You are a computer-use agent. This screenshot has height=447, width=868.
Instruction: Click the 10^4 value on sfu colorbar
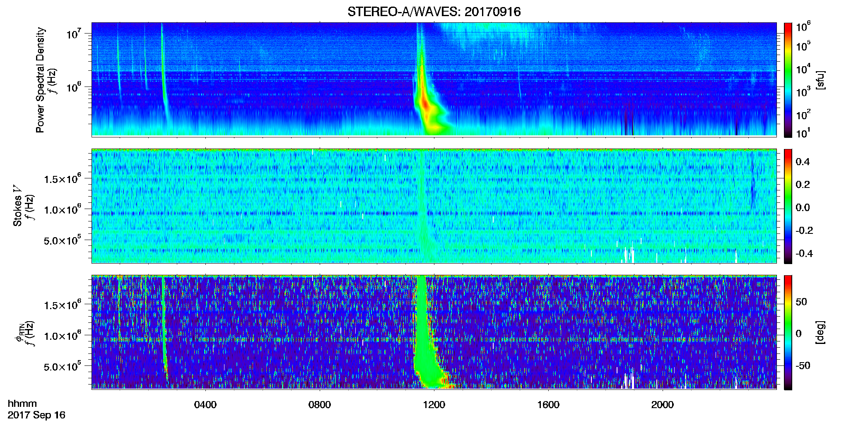(803, 69)
